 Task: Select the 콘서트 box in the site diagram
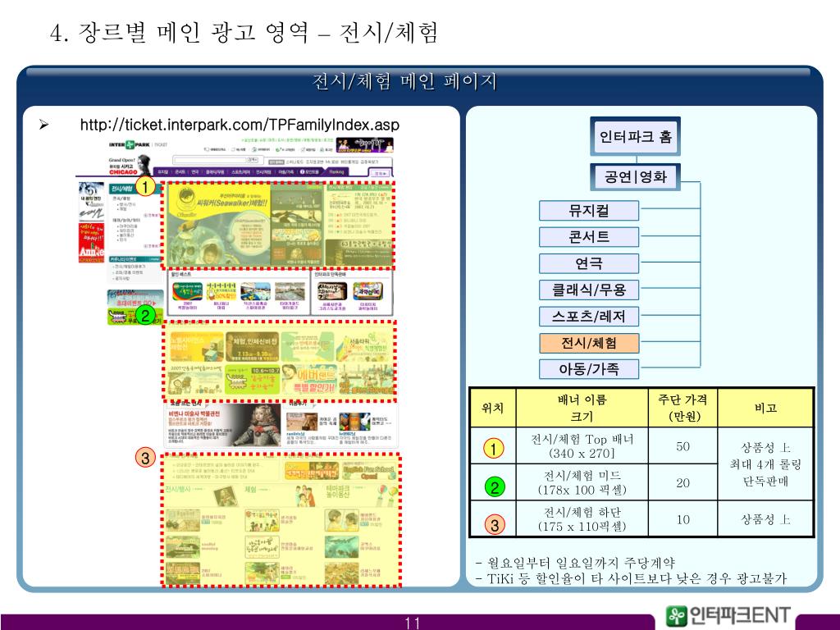(589, 237)
